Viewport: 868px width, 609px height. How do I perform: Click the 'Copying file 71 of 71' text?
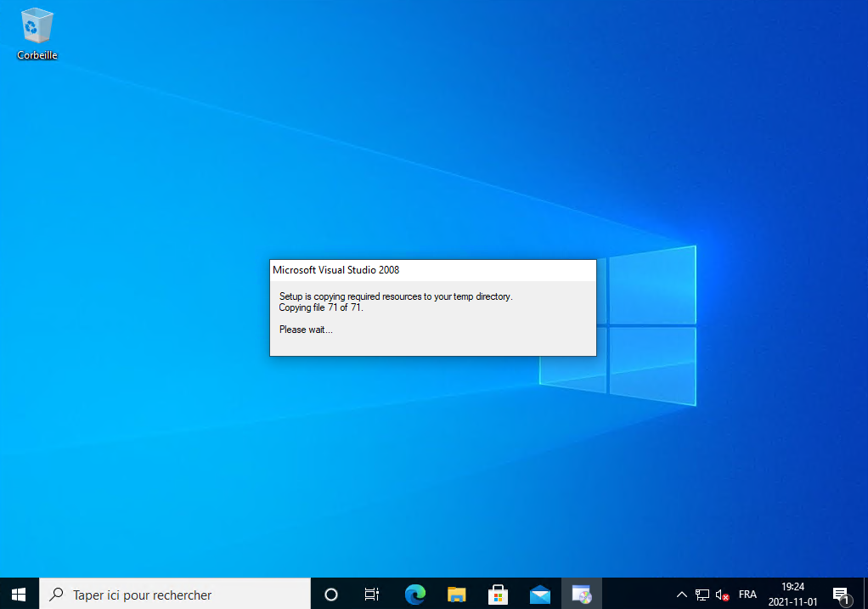click(x=321, y=307)
